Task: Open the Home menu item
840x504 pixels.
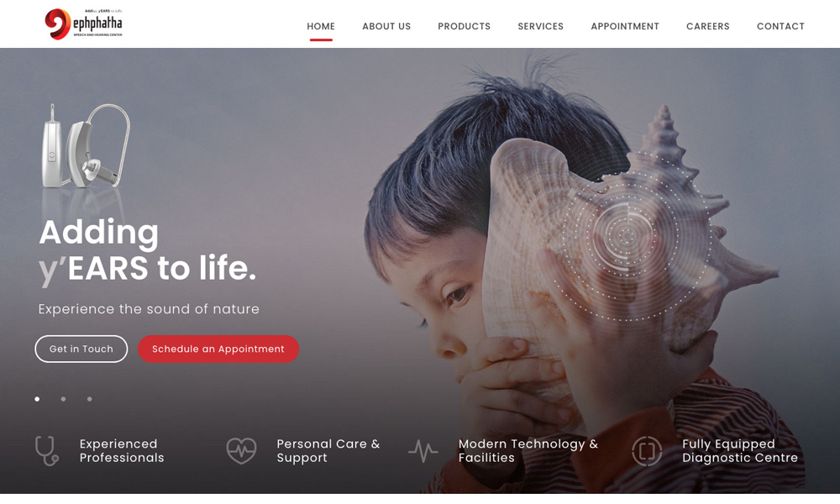Action: (x=321, y=26)
